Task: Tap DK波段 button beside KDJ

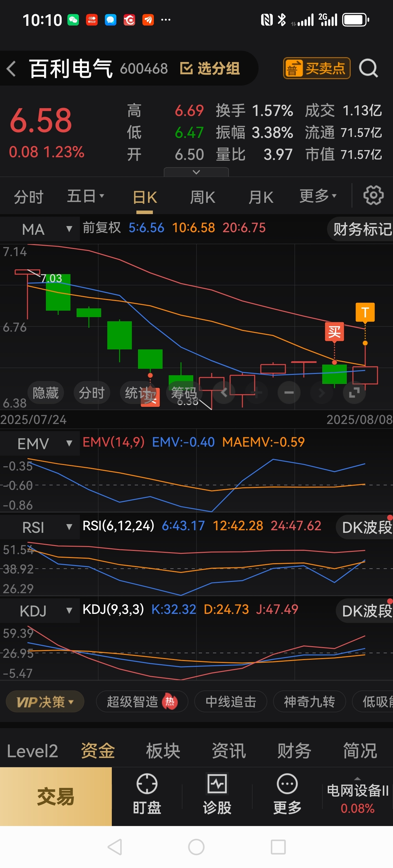Action: click(365, 611)
